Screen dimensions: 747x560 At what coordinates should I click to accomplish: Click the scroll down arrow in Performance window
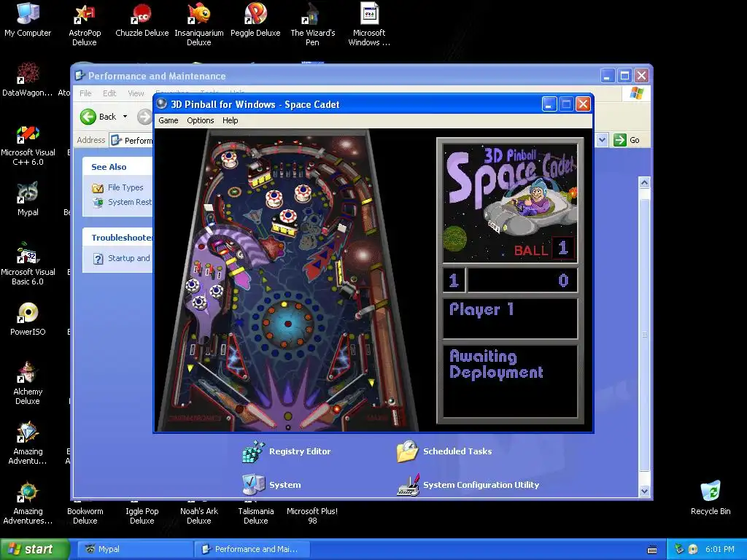tap(644, 491)
